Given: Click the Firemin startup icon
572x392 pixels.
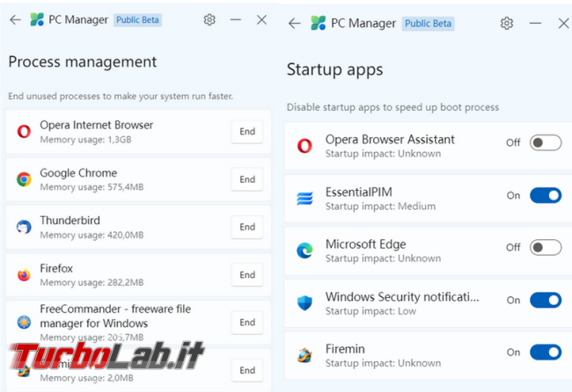Looking at the screenshot, I should (x=304, y=355).
